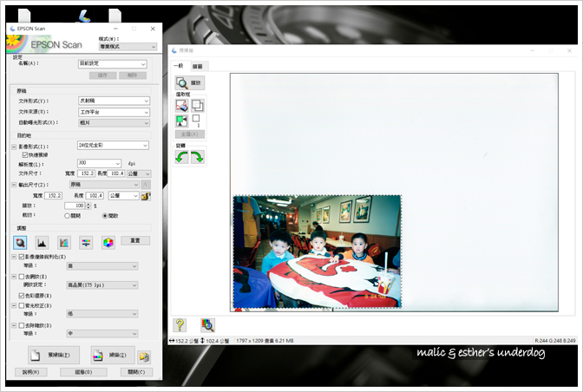Viewport: 583px width, 392px height.
Task: Click the Reset button in adjustments
Action: (x=135, y=240)
